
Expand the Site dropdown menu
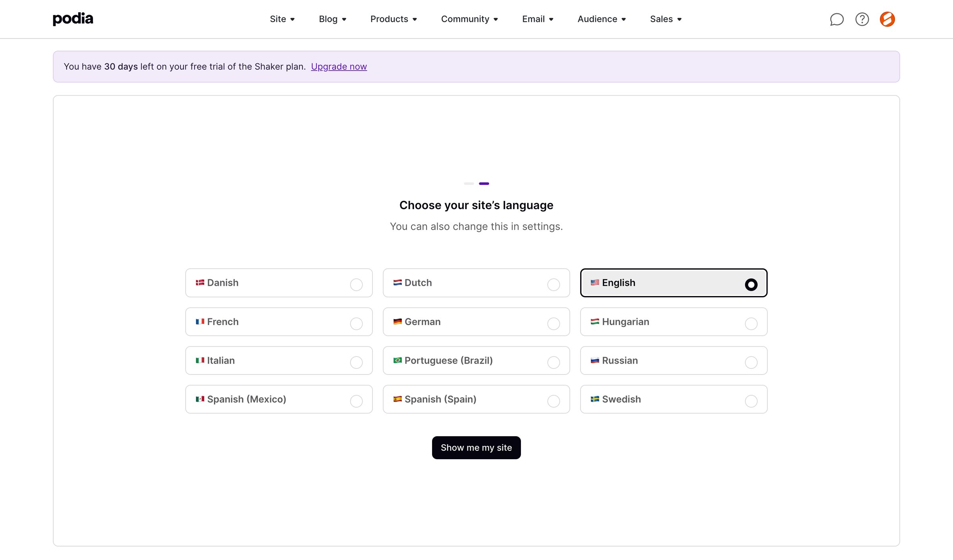[x=282, y=19]
